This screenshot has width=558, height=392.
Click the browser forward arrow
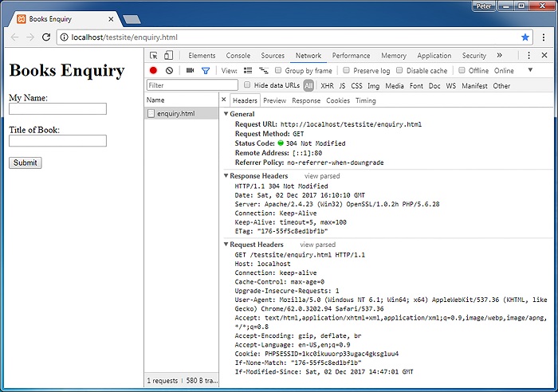(30, 37)
